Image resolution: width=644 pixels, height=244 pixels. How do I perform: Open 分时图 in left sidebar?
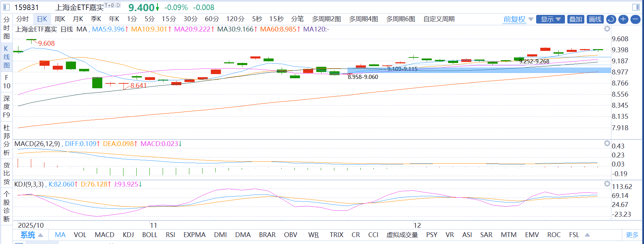[7, 28]
